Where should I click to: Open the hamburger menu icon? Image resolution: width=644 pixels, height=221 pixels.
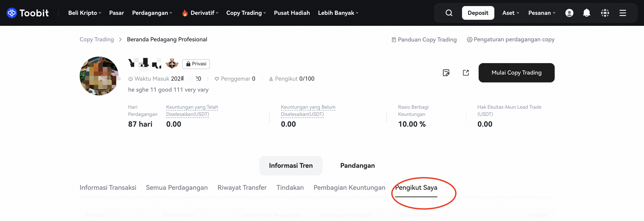point(622,13)
